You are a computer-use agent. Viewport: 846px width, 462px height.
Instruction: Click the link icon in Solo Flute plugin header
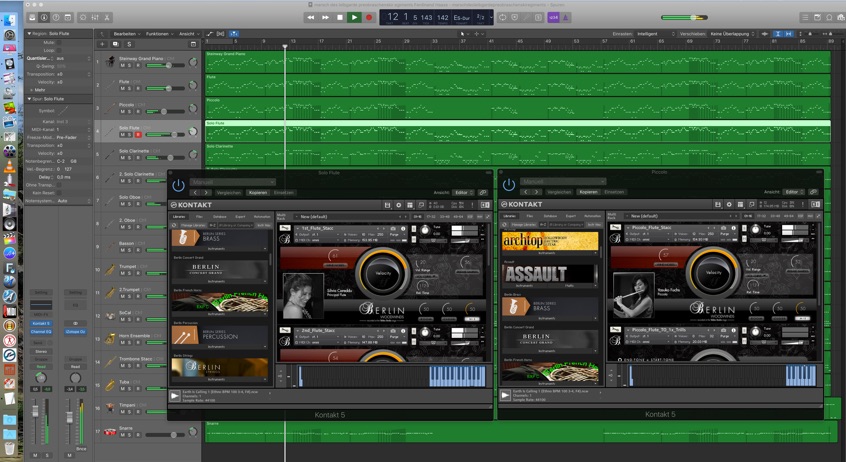pos(483,192)
